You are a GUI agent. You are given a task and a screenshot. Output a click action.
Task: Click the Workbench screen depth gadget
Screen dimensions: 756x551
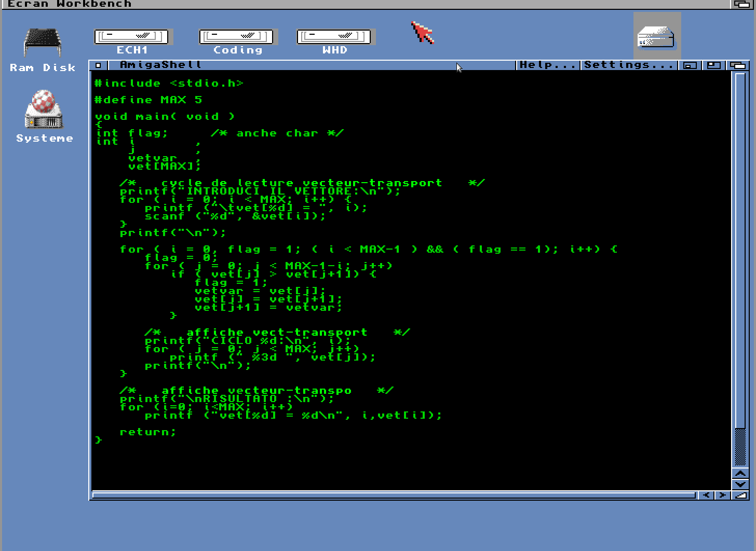[x=743, y=4]
